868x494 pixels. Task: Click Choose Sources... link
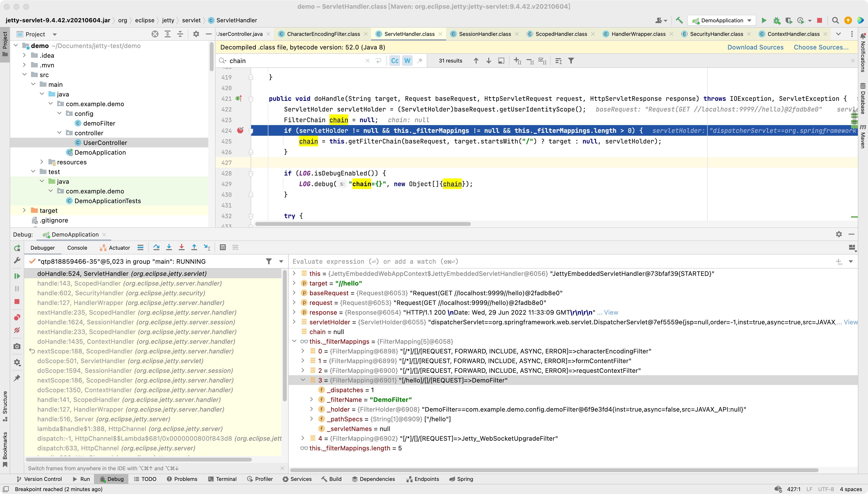tap(821, 47)
